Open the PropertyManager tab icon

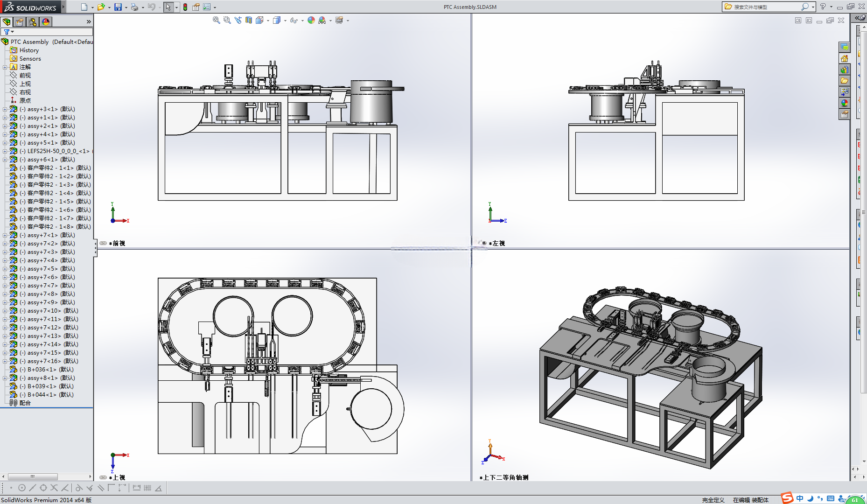point(20,22)
